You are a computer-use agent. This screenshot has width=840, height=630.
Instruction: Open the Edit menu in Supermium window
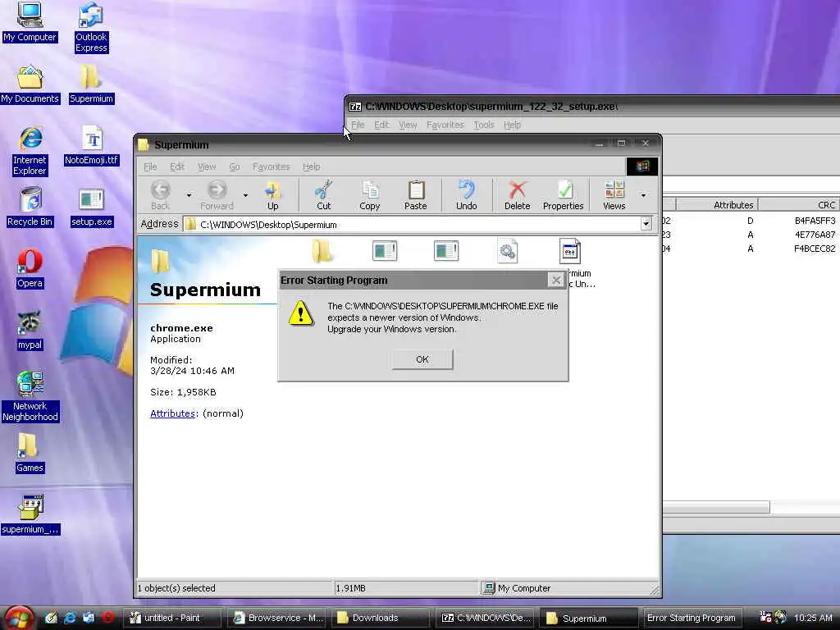(177, 167)
